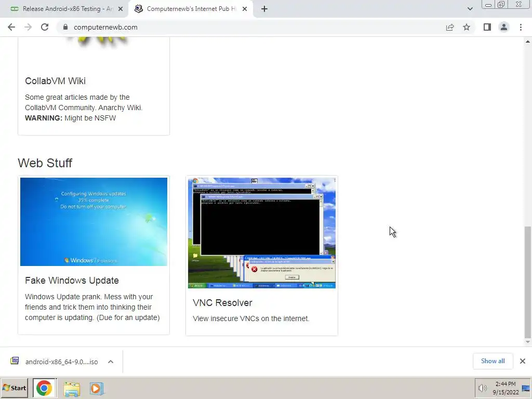Click the forward navigation arrow
Screen dimensions: 532x399
(28, 27)
